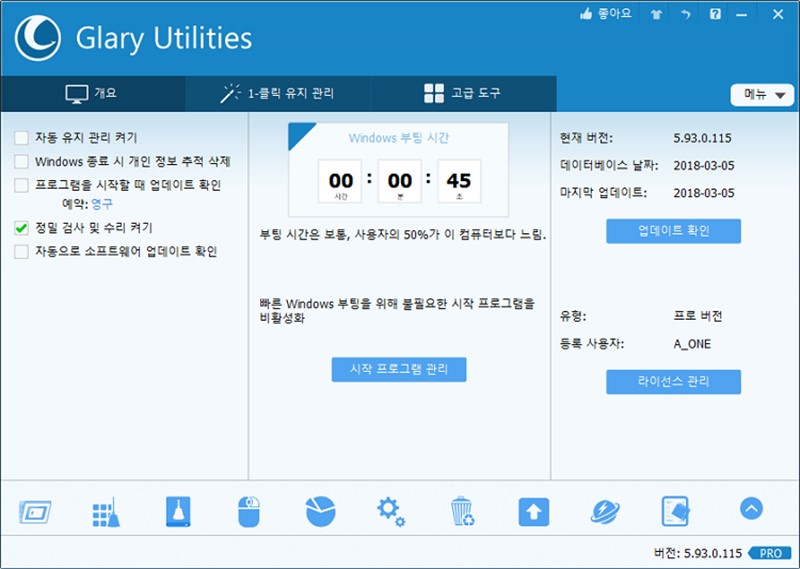
Task: Open the help question mark icon
Action: click(x=715, y=14)
